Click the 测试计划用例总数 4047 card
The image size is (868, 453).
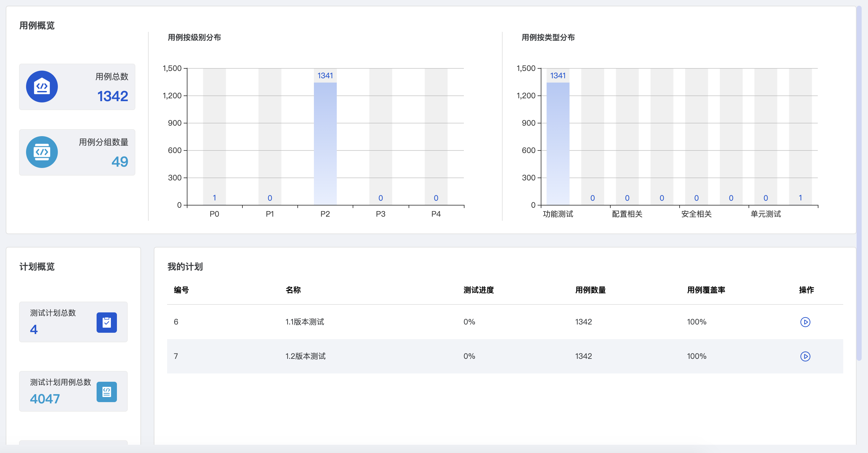[73, 391]
